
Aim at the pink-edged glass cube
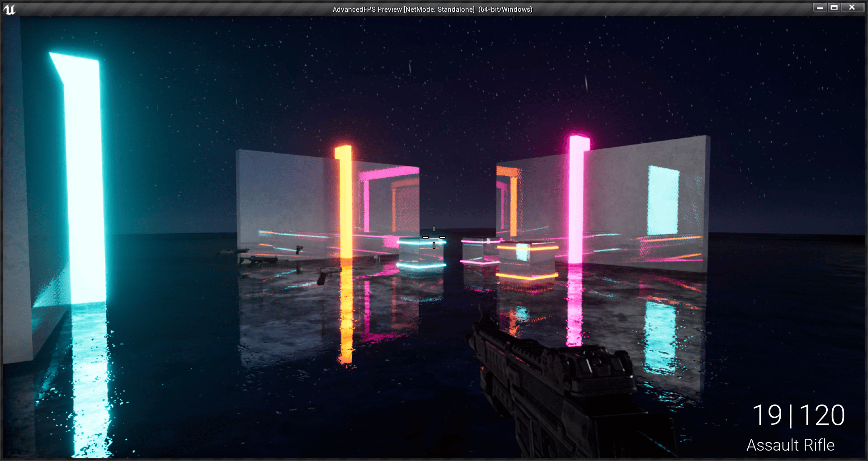tap(478, 251)
